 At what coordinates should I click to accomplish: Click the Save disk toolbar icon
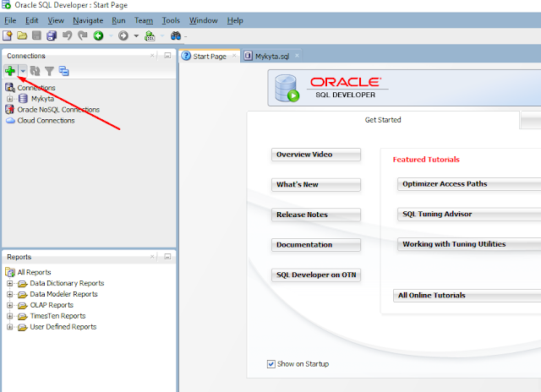pos(36,35)
